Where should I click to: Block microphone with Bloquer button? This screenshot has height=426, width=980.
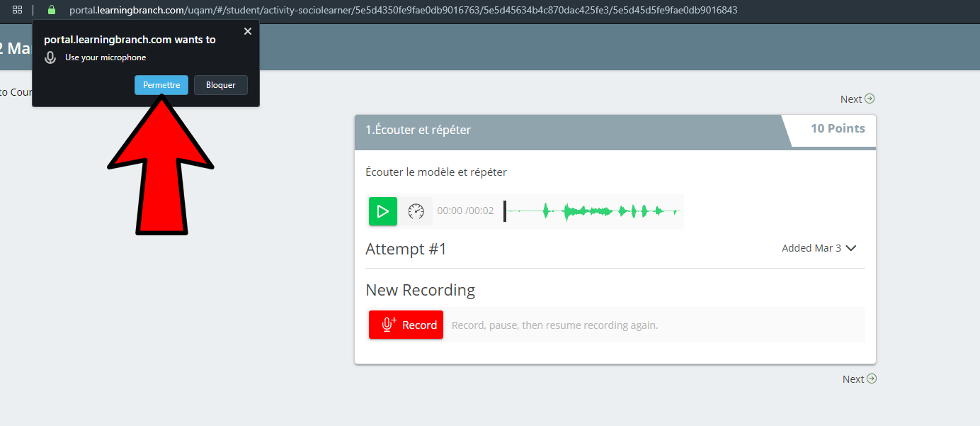click(x=220, y=85)
